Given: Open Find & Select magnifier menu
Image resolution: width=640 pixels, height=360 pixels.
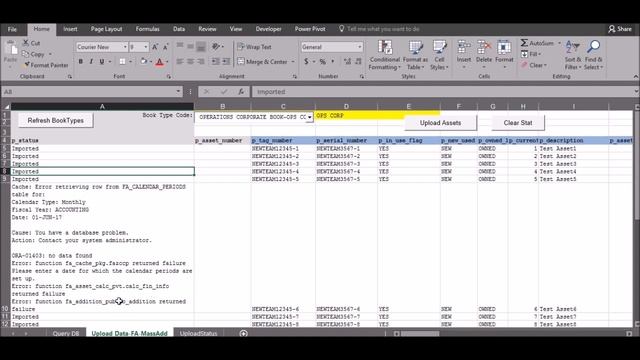Looking at the screenshot, I should (x=593, y=55).
